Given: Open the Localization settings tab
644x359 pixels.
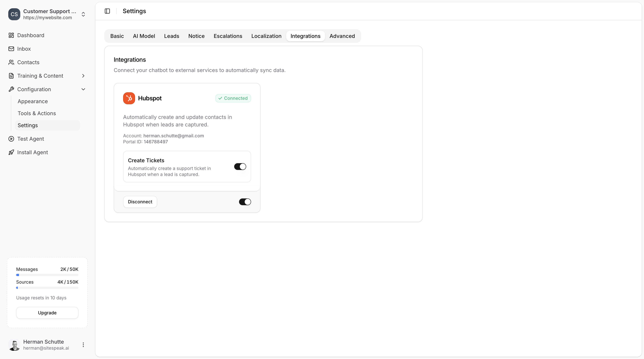Looking at the screenshot, I should coord(266,36).
